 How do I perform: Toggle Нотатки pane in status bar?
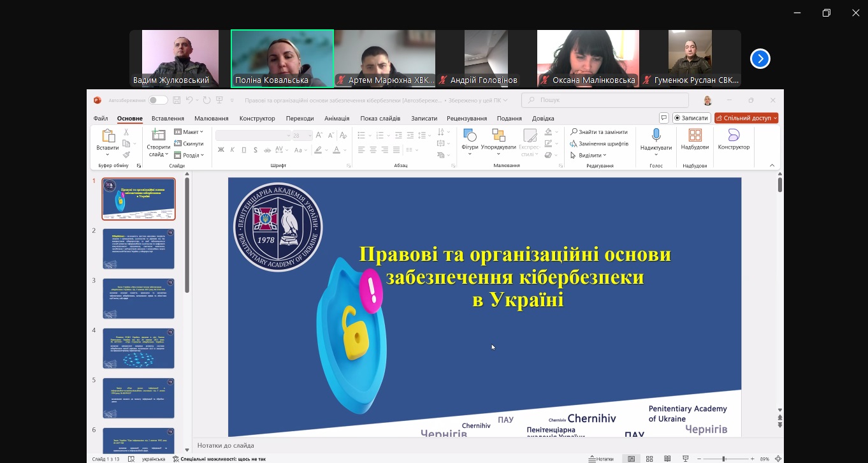[601, 459]
